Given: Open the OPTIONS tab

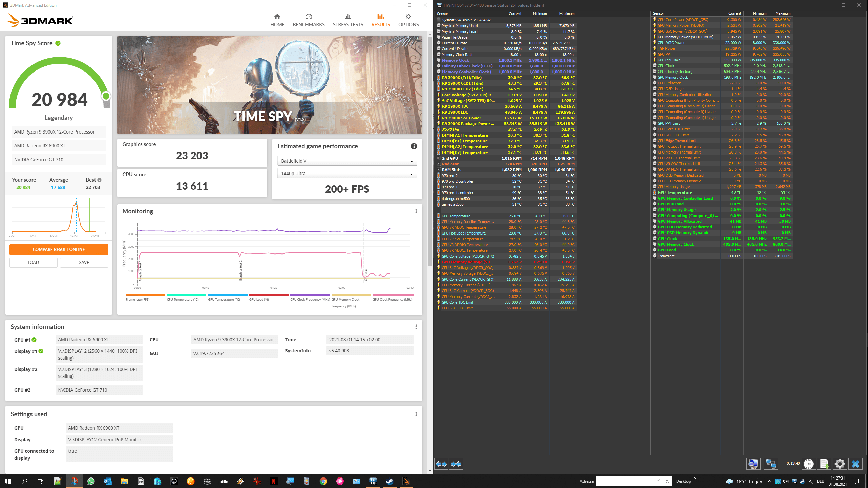Looking at the screenshot, I should (408, 20).
